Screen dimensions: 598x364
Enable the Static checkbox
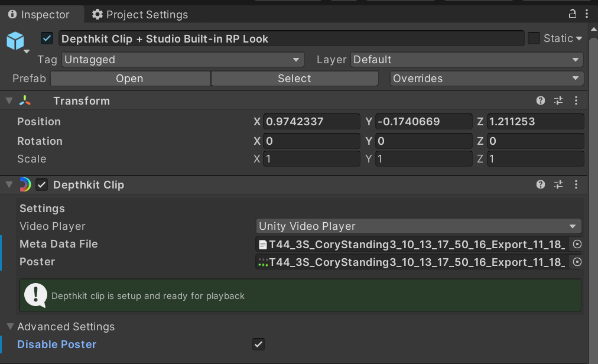[534, 38]
